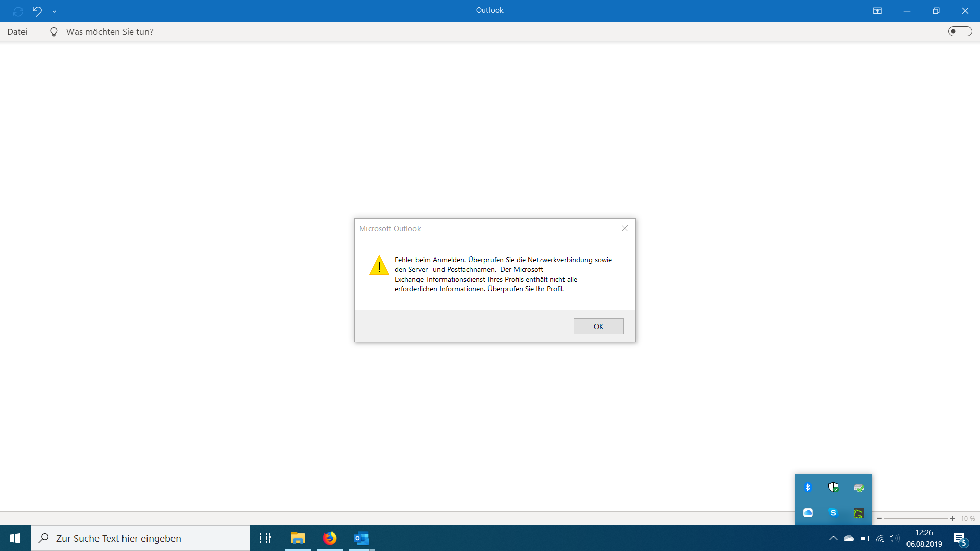Click the undo arrow in quick access toolbar
The image size is (980, 551).
point(37,10)
